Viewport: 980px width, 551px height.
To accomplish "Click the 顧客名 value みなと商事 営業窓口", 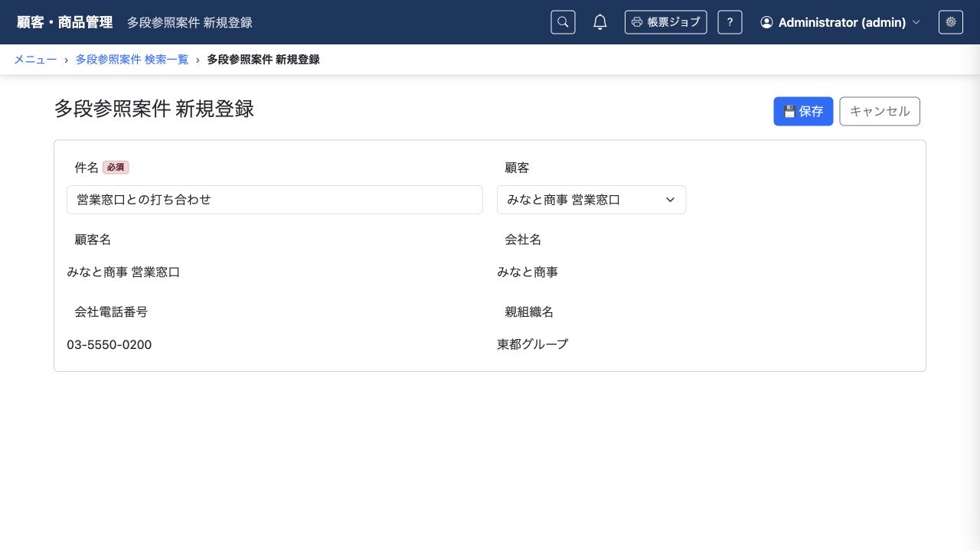I will tap(123, 272).
